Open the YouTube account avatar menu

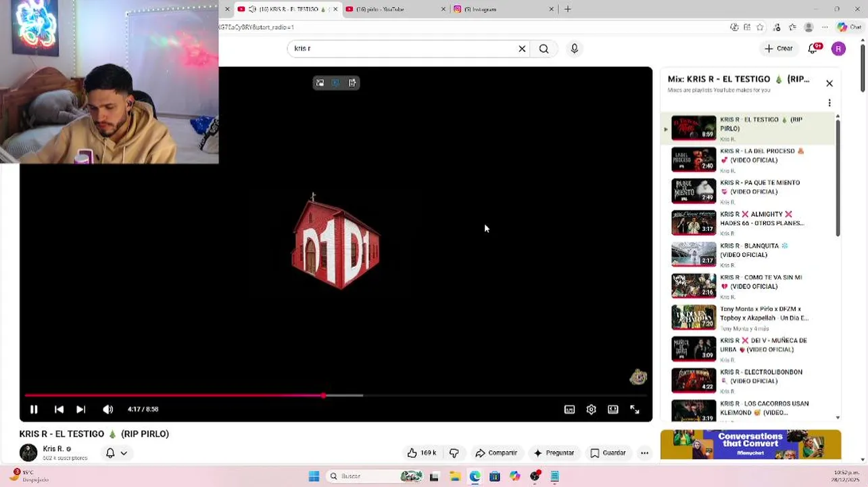(x=838, y=49)
